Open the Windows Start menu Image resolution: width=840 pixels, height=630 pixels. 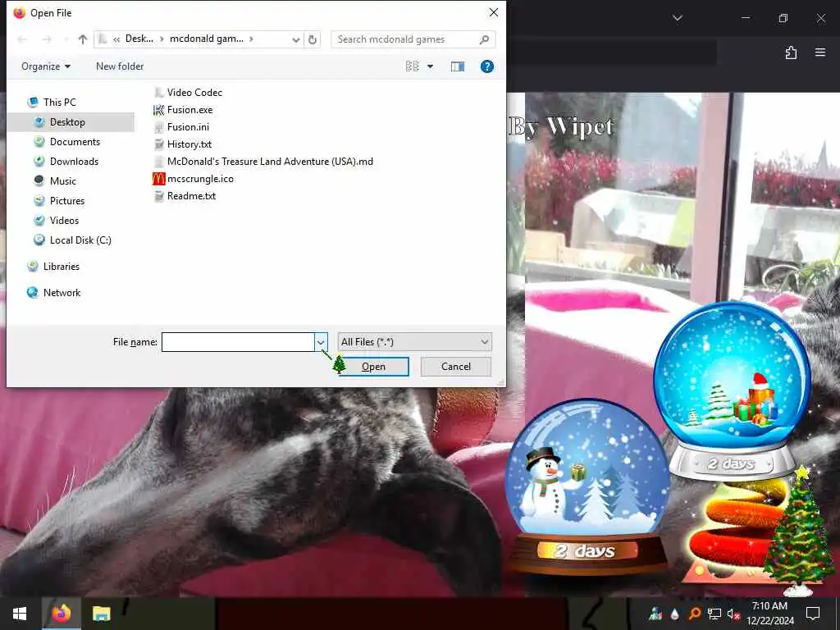click(x=20, y=614)
